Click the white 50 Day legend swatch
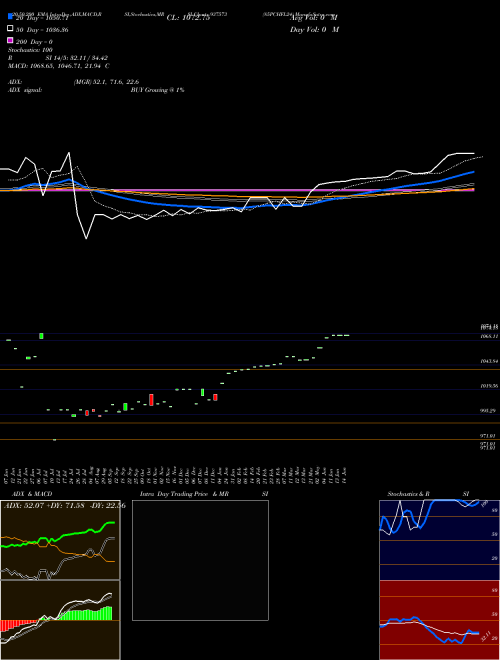Screen dimensions: 500x660 tap(10, 29)
